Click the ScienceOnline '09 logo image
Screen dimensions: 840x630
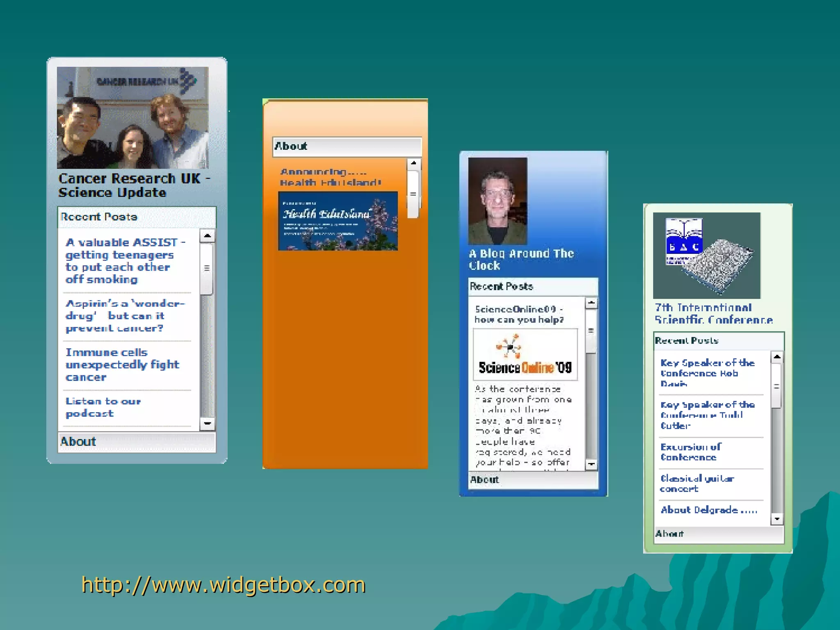[525, 354]
